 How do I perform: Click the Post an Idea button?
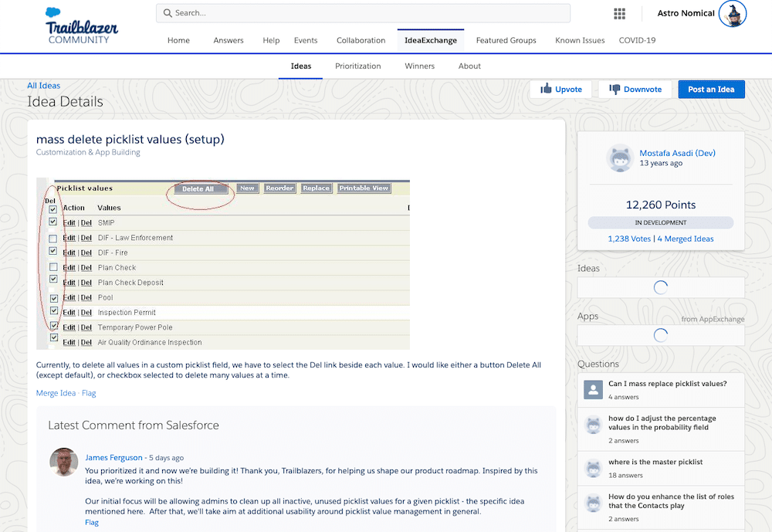(711, 89)
